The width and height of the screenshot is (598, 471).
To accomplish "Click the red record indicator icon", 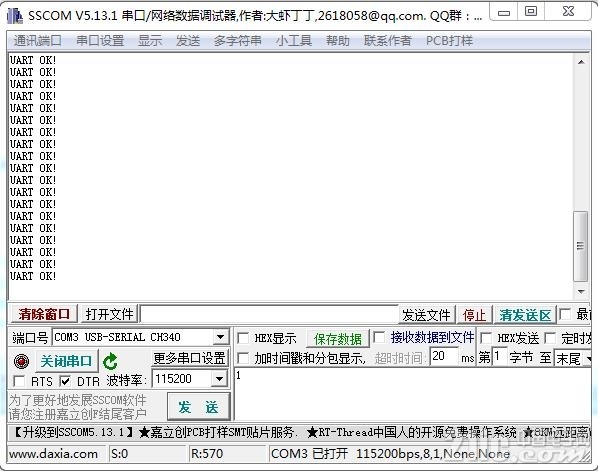I will (21, 361).
